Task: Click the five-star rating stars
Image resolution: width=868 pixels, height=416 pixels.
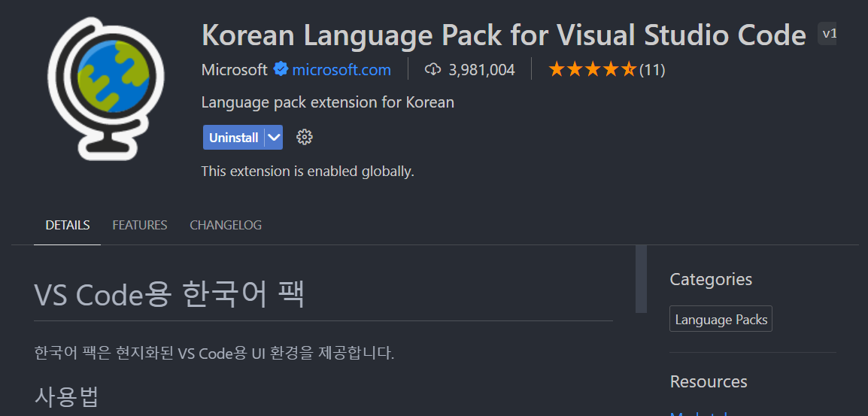Action: pyautogui.click(x=592, y=70)
